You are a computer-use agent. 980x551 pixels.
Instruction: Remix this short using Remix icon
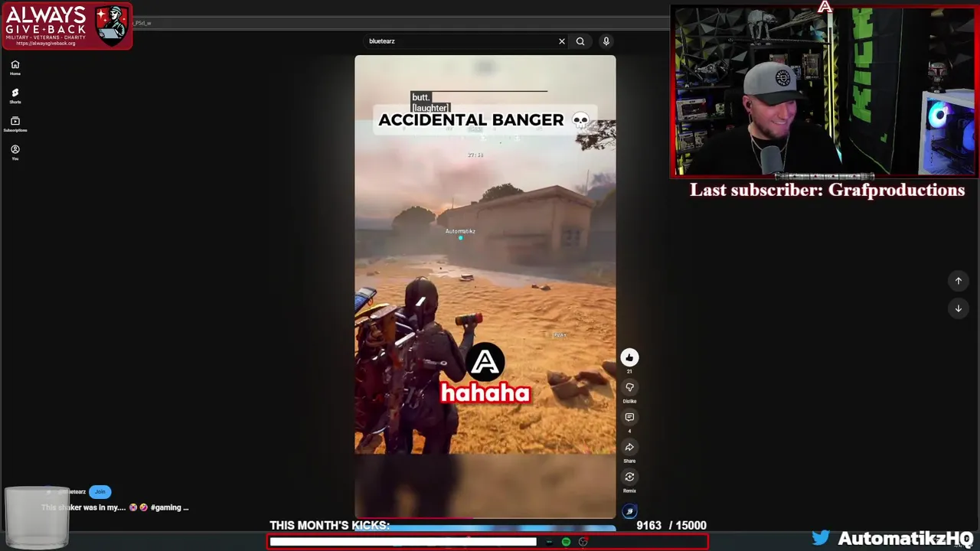click(629, 477)
